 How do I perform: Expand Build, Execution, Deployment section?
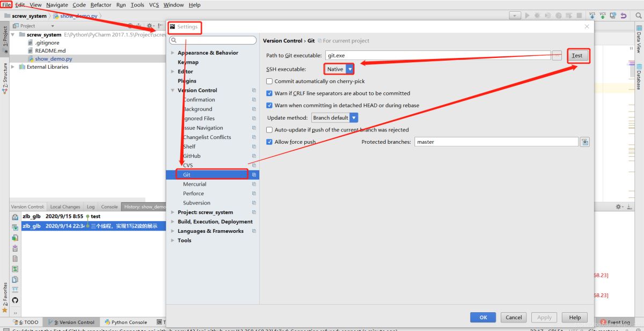173,222
